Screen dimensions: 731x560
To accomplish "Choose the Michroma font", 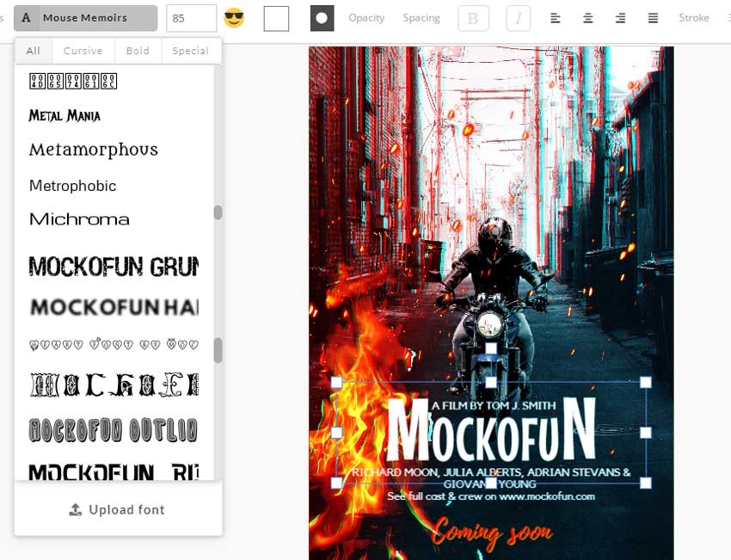I will pos(79,219).
